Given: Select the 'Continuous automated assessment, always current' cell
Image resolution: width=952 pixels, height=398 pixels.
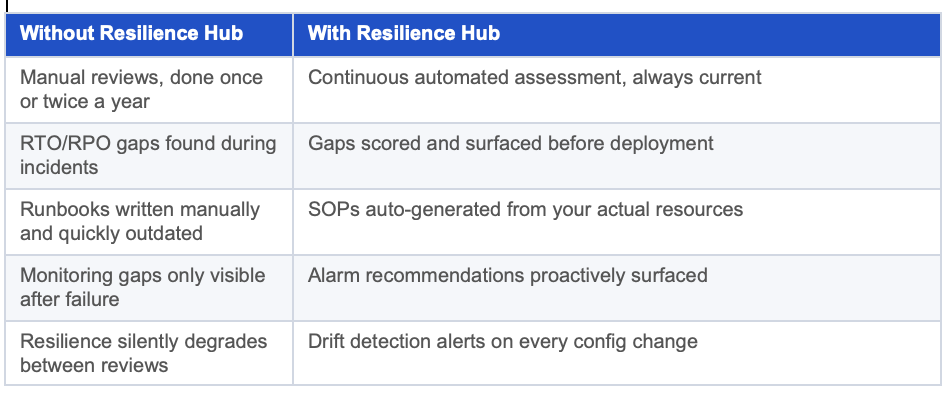Looking at the screenshot, I should coord(617,90).
